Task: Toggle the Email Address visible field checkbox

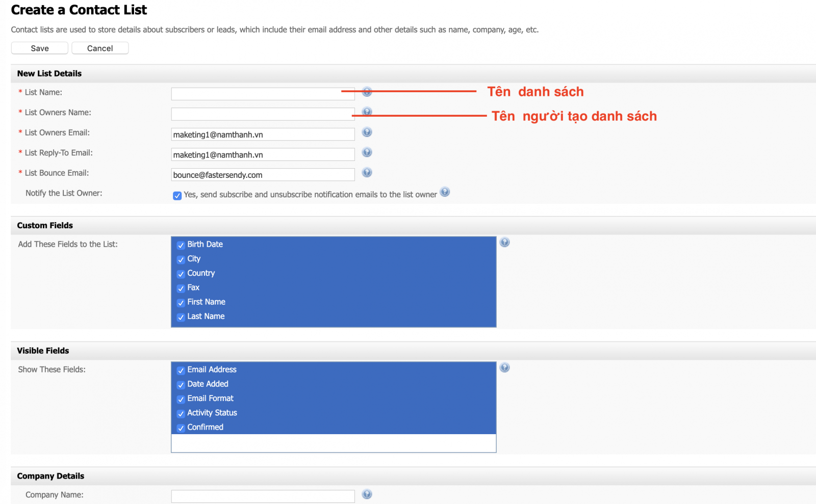Action: point(181,370)
